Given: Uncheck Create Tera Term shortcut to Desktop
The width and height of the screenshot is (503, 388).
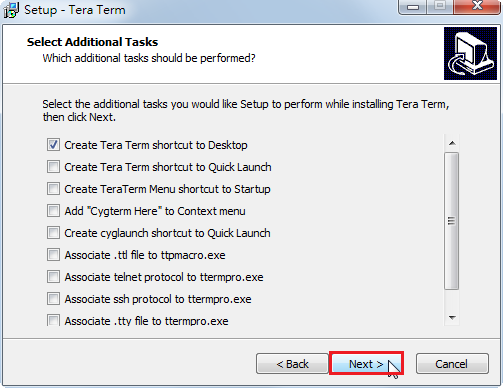Looking at the screenshot, I should click(53, 145).
